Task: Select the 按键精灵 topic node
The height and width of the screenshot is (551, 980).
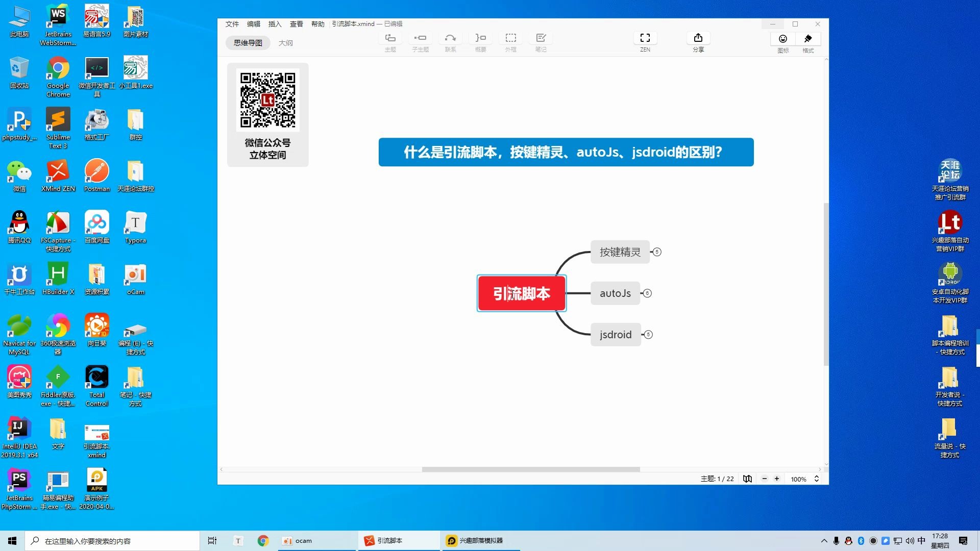Action: point(620,252)
